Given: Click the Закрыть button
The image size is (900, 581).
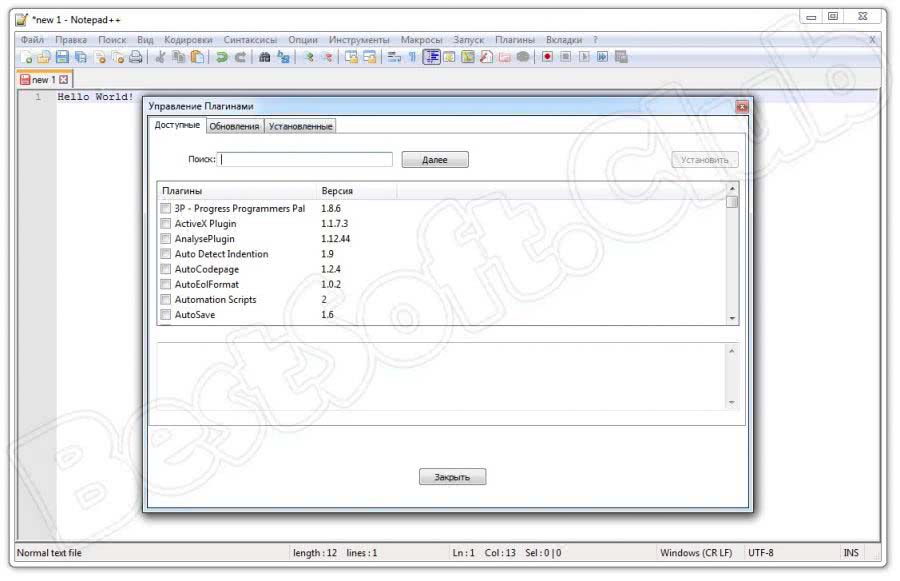Looking at the screenshot, I should tap(452, 477).
